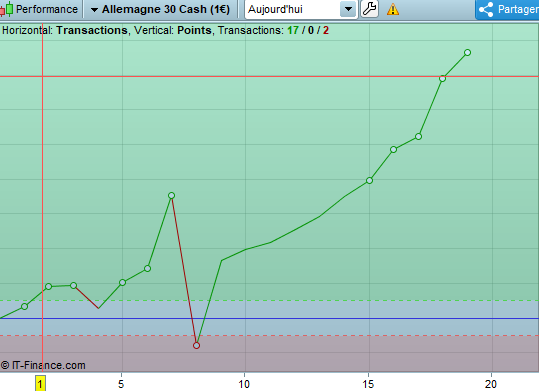Click the yellow warning triangle icon
Viewport: 539px width, 391px height.
coord(393,9)
